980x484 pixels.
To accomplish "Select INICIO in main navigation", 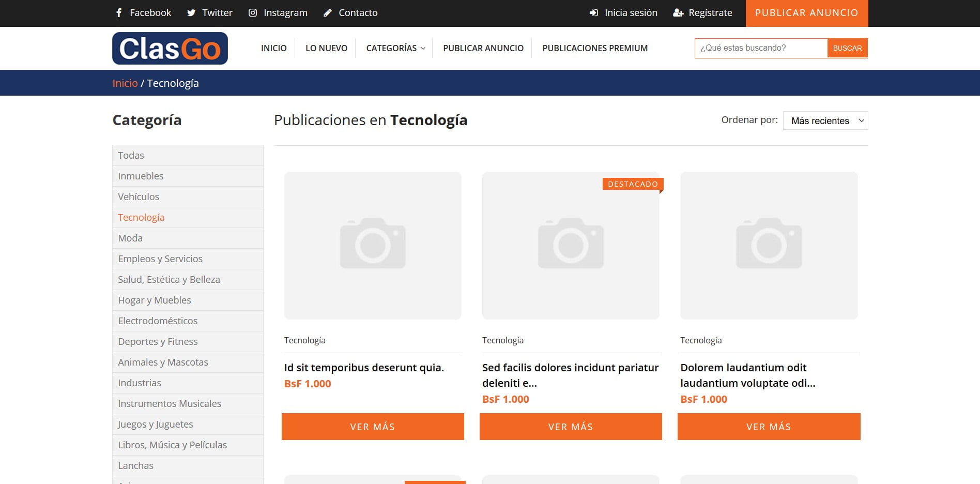I will point(274,48).
